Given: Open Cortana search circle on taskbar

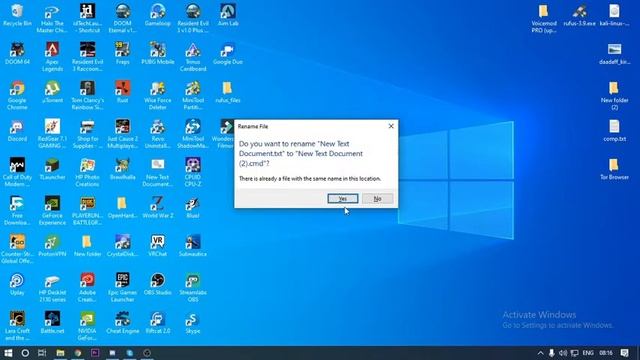Looking at the screenshot, I should (25, 353).
